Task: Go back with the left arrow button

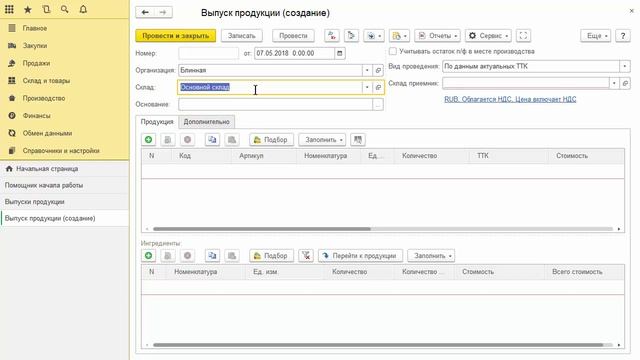Action: (x=145, y=12)
